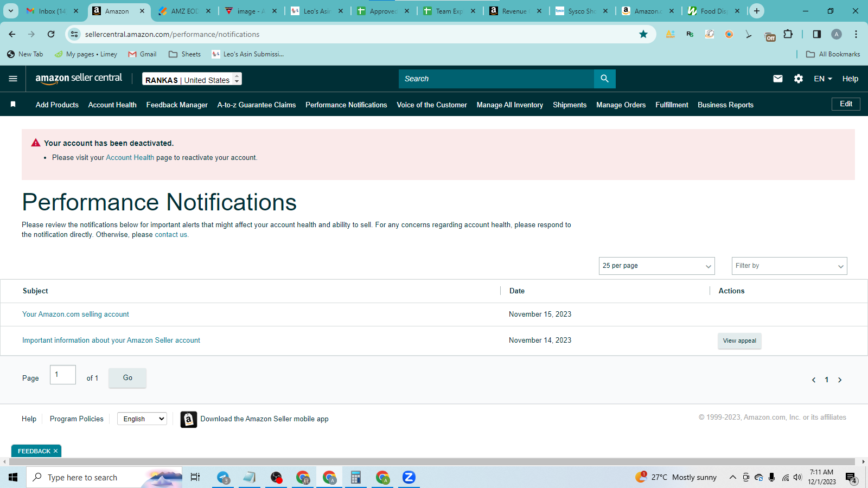868x488 pixels.
Task: Open the Zoom app on the taskbar
Action: click(409, 477)
